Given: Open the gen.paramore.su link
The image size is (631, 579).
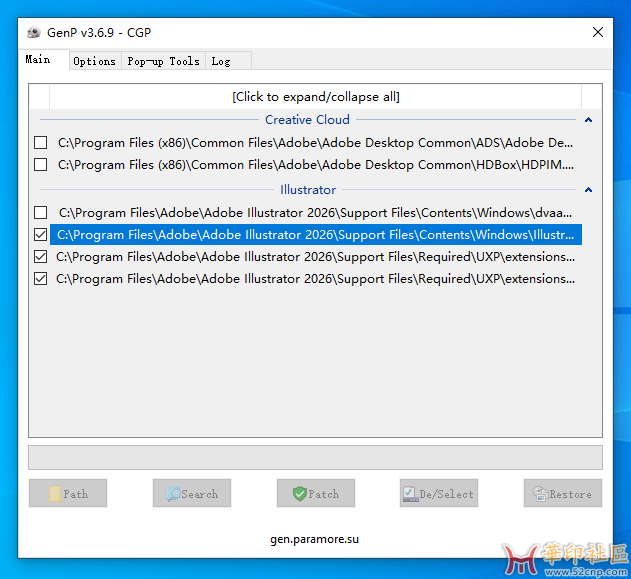Looking at the screenshot, I should [314, 539].
